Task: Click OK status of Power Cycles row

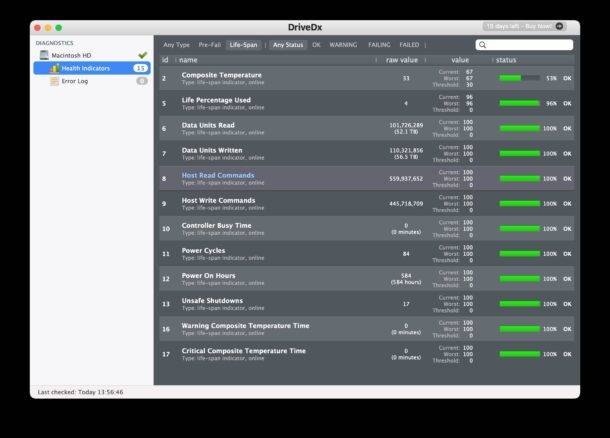Action: pos(567,254)
